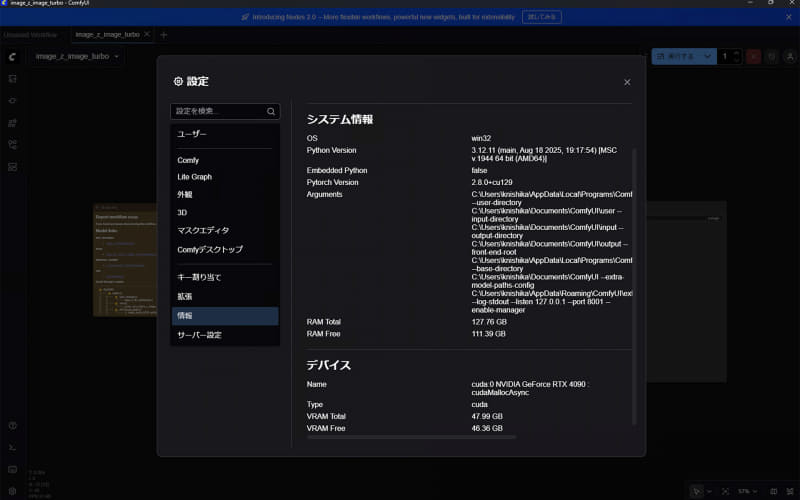
Task: Click the blue run workflow button
Action: click(x=677, y=56)
